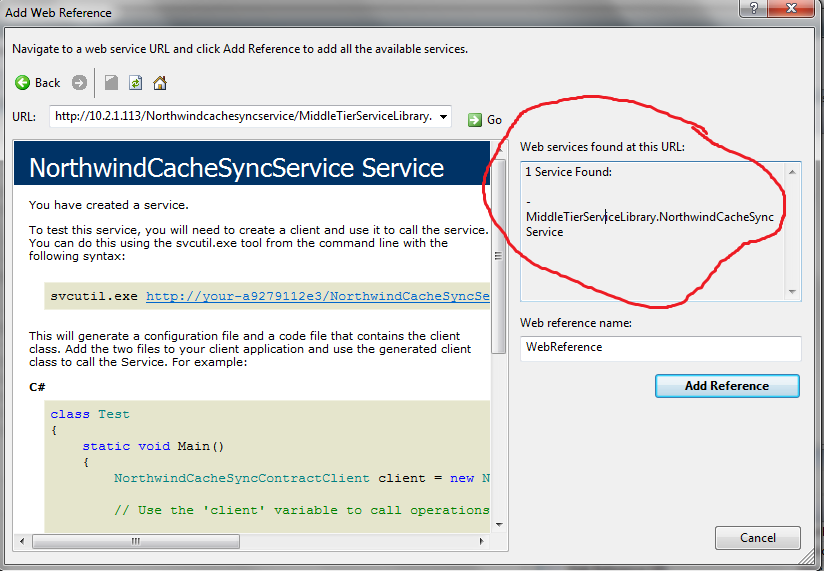824x571 pixels.
Task: Click the Back label text
Action: (x=47, y=83)
